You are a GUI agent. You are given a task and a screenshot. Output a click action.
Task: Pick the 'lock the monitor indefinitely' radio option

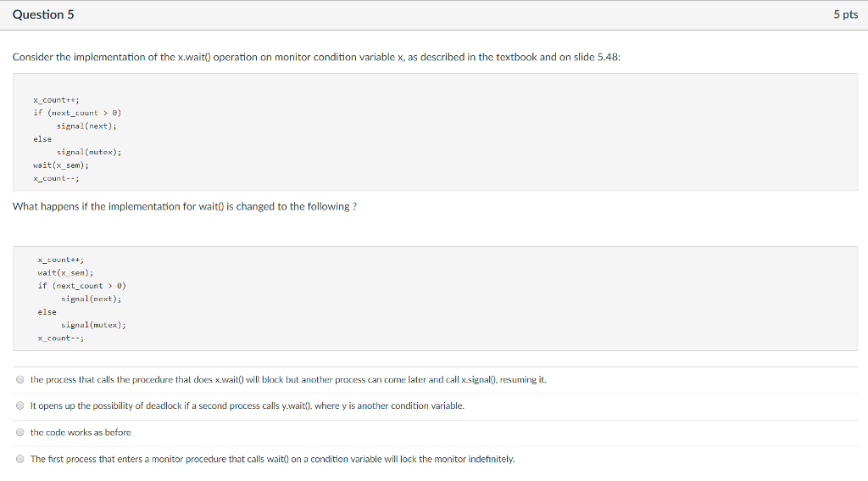point(19,459)
